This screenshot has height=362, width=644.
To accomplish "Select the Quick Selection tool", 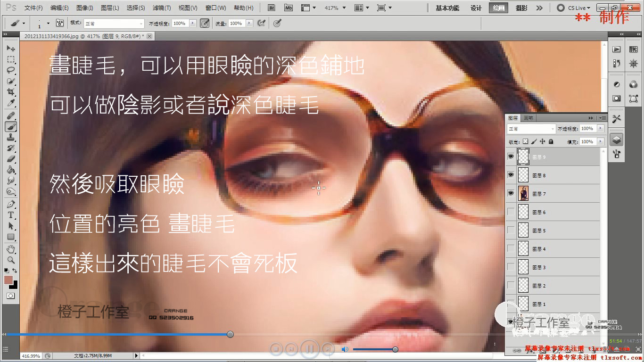I will (x=11, y=81).
